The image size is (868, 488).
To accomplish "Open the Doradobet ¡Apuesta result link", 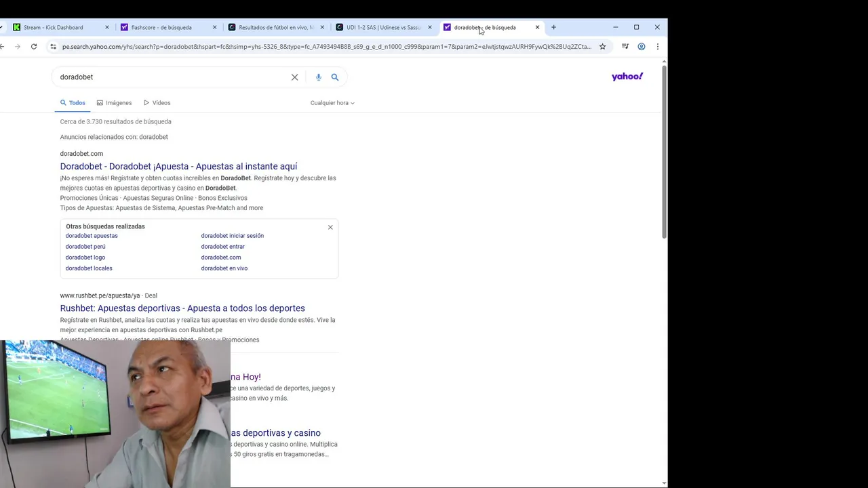I will click(x=178, y=166).
